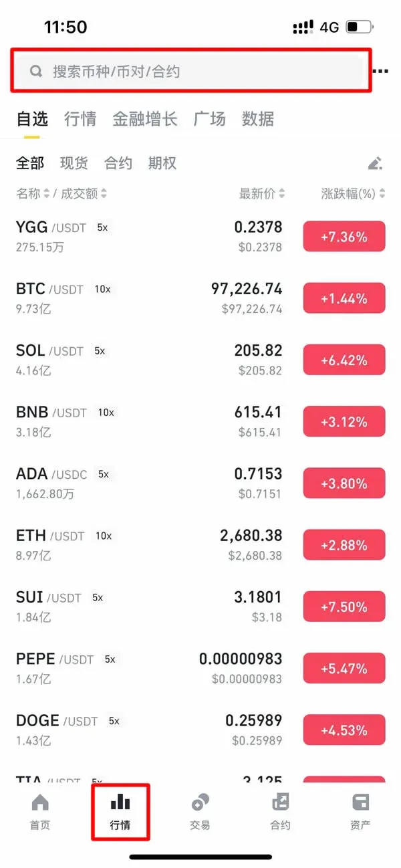This screenshot has width=401, height=868.
Task: Click the watchlist edit pencil icon
Action: (375, 162)
